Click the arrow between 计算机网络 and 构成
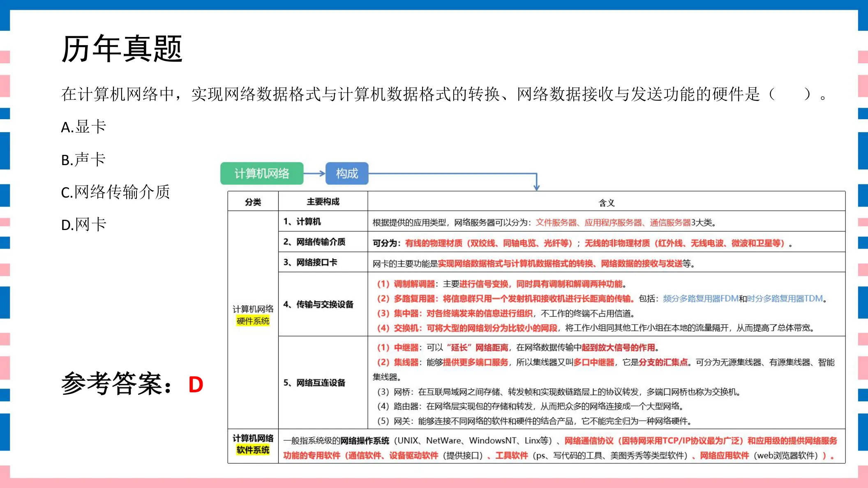 [x=314, y=173]
